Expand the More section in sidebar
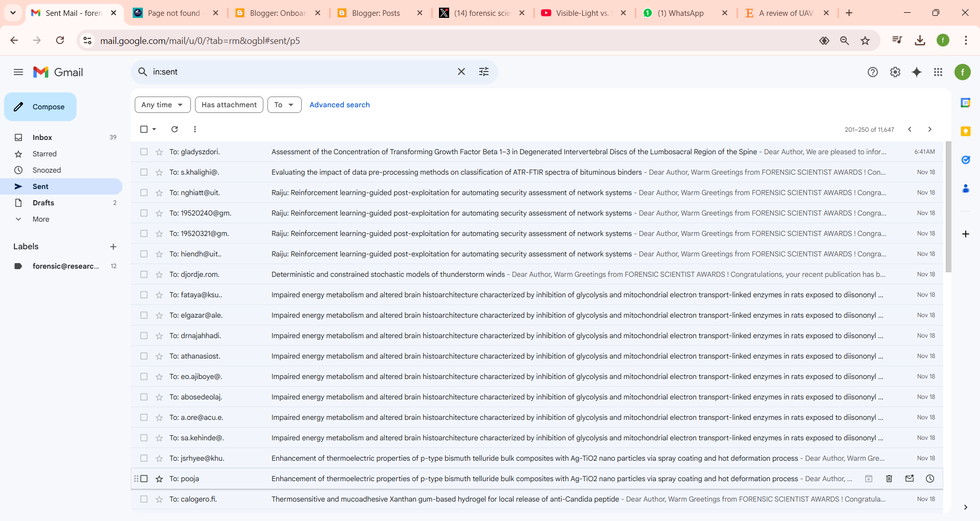Image resolution: width=980 pixels, height=521 pixels. 41,219
